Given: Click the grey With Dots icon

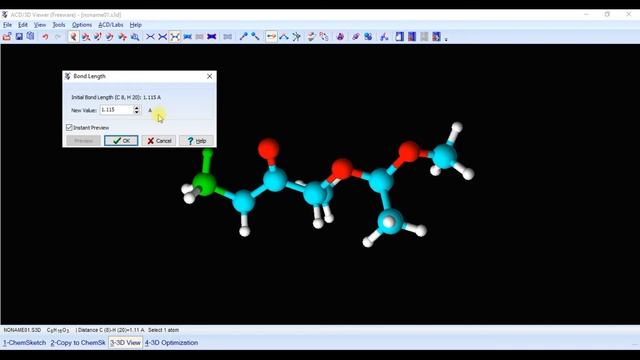Looking at the screenshot, I should coord(227,37).
